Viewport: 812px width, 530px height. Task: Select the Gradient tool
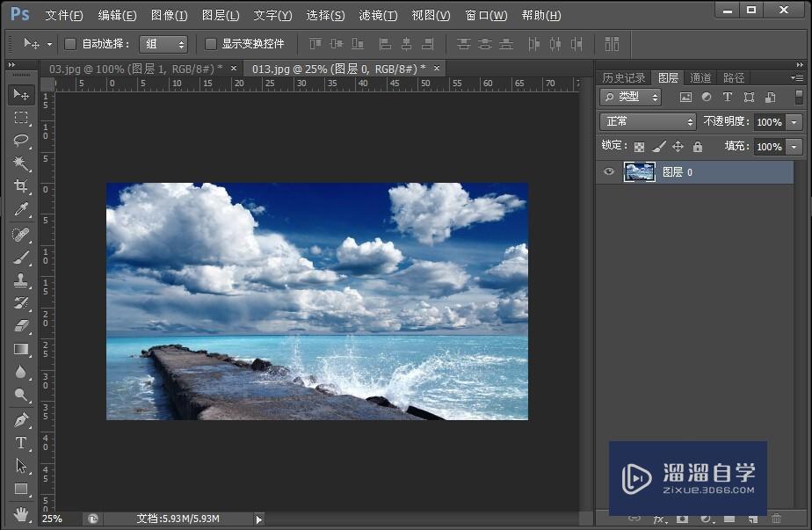21,349
